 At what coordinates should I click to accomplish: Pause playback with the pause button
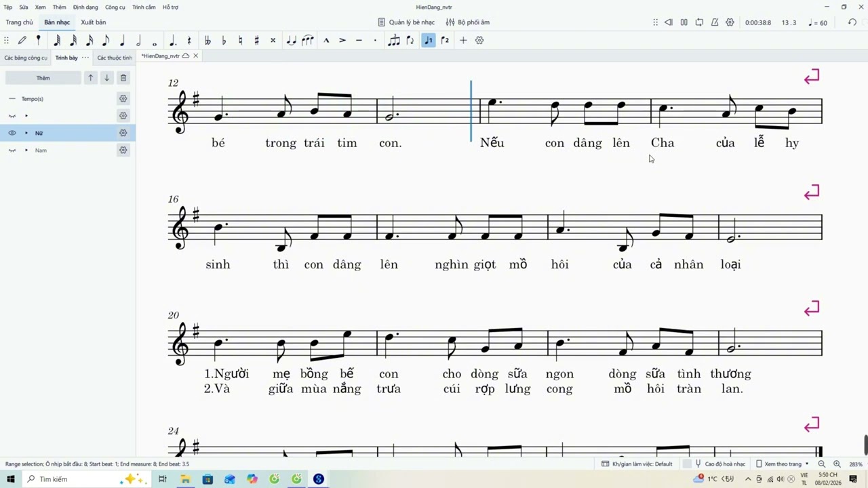tap(684, 22)
